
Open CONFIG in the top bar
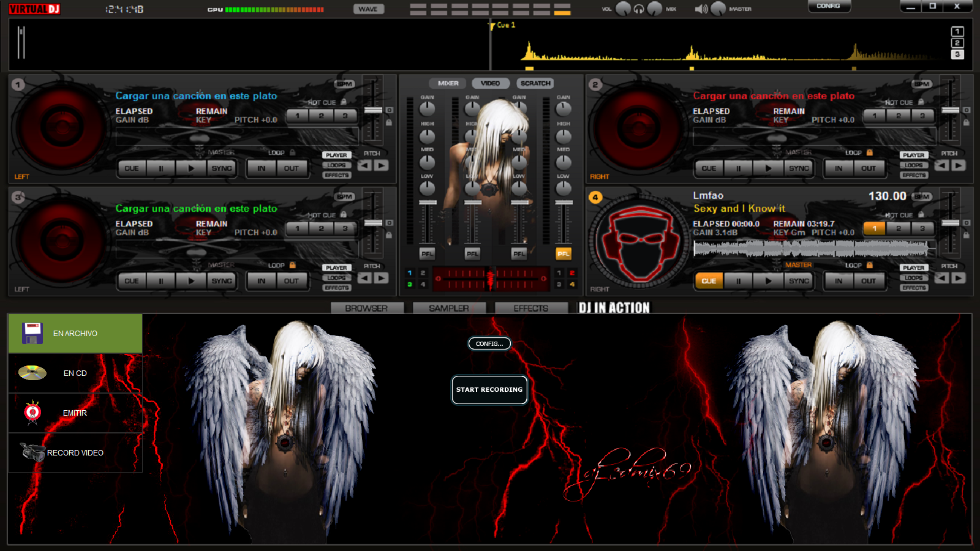pos(828,6)
